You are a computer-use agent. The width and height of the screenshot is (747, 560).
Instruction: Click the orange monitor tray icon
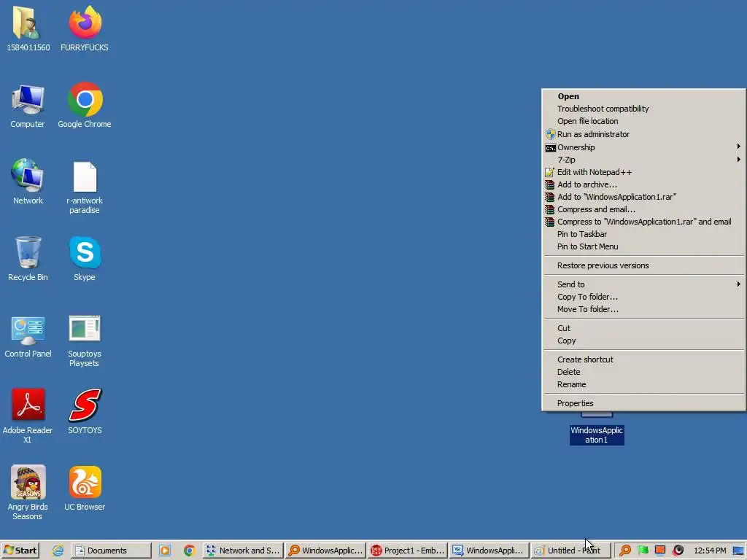pos(660,551)
